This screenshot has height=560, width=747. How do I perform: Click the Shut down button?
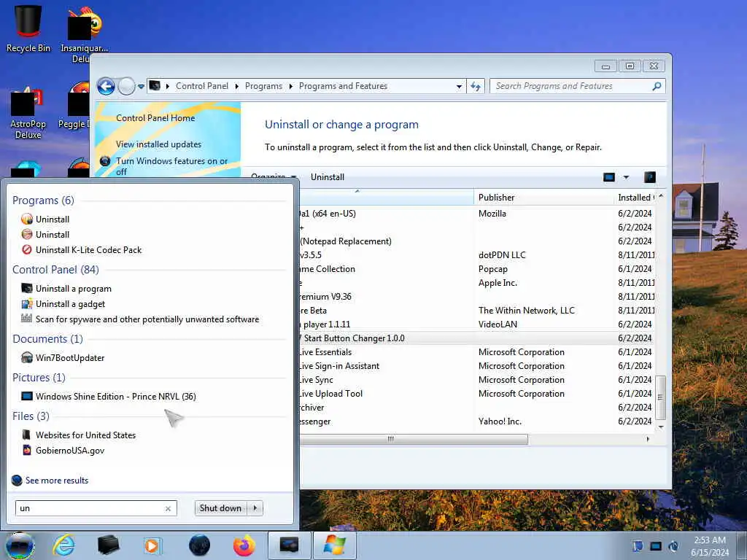[220, 508]
